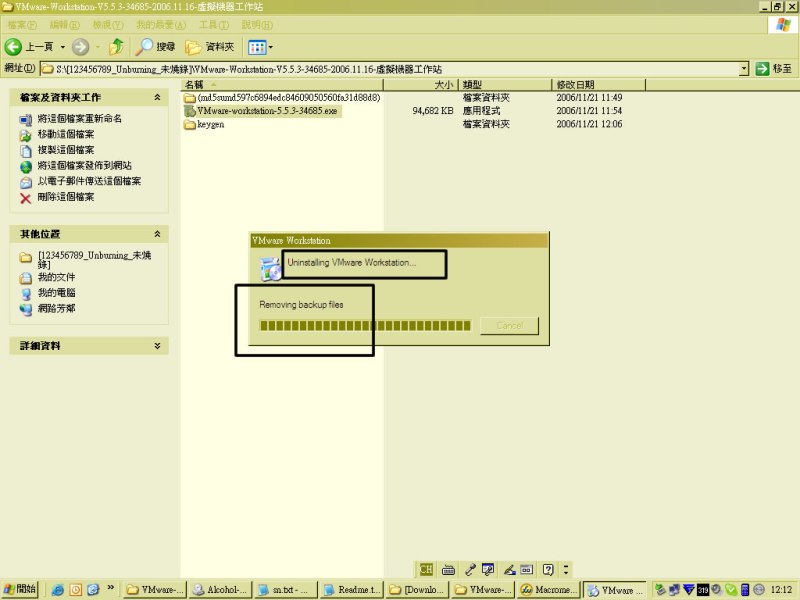Click the red X delete icon
The height and width of the screenshot is (600, 800).
(x=26, y=198)
